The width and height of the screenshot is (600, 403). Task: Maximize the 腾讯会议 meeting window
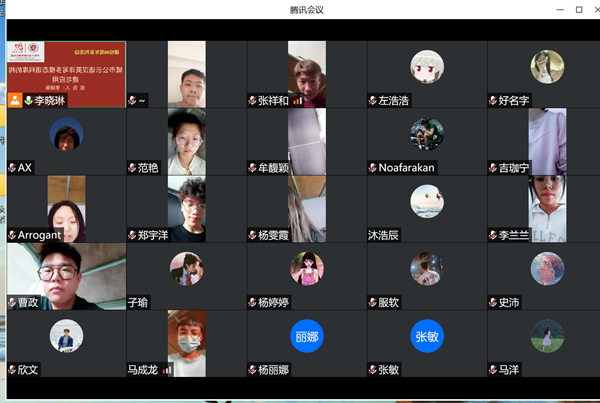579,10
